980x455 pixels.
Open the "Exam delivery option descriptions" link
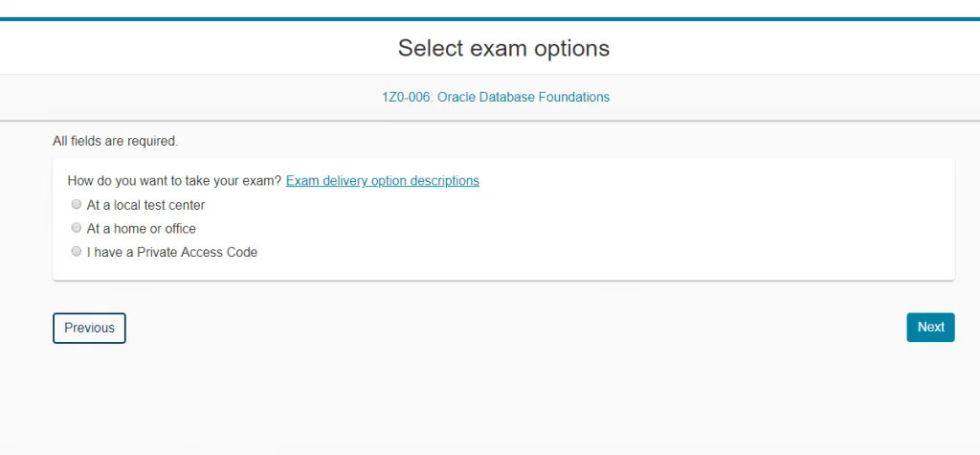tap(382, 180)
